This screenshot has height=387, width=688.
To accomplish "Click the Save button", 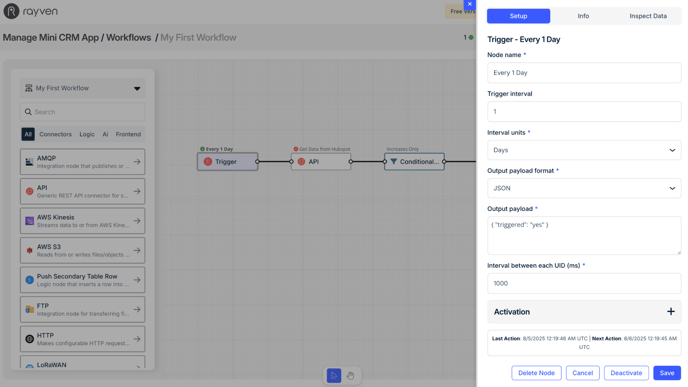I will pyautogui.click(x=667, y=373).
